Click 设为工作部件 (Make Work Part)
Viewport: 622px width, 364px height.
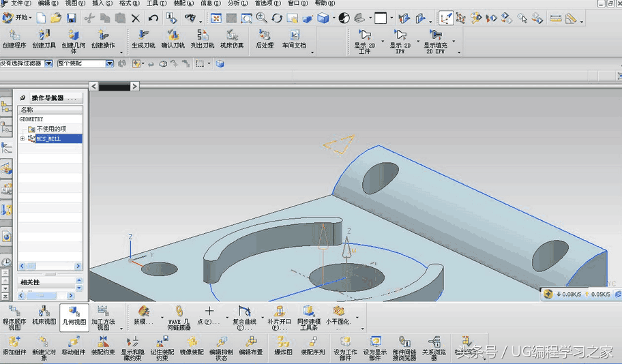[345, 348]
